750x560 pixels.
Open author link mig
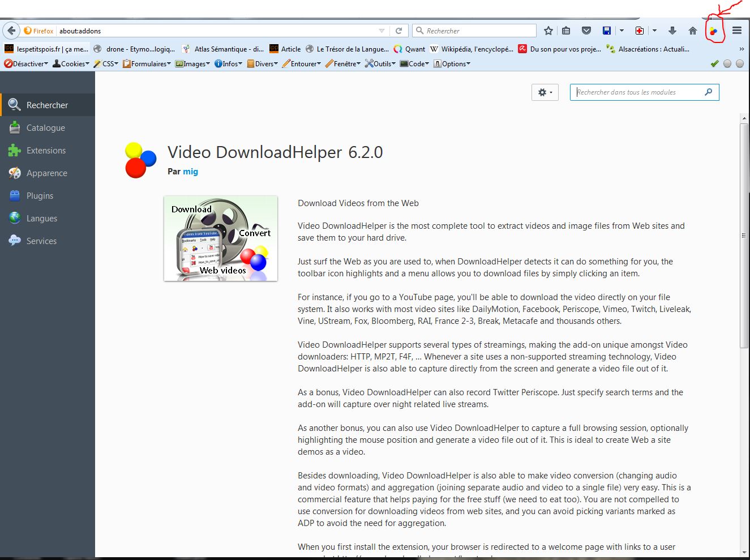pyautogui.click(x=190, y=172)
